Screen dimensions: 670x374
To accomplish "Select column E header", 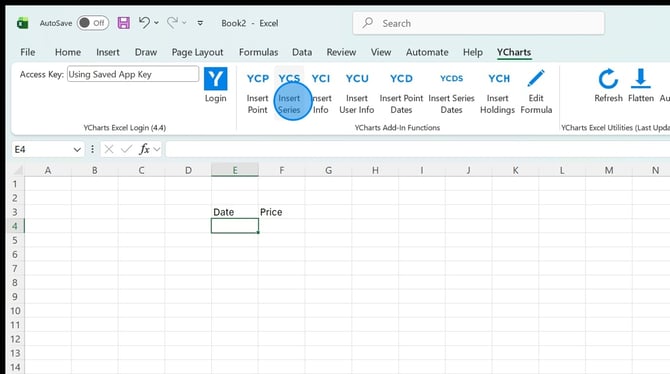I will coord(235,170).
